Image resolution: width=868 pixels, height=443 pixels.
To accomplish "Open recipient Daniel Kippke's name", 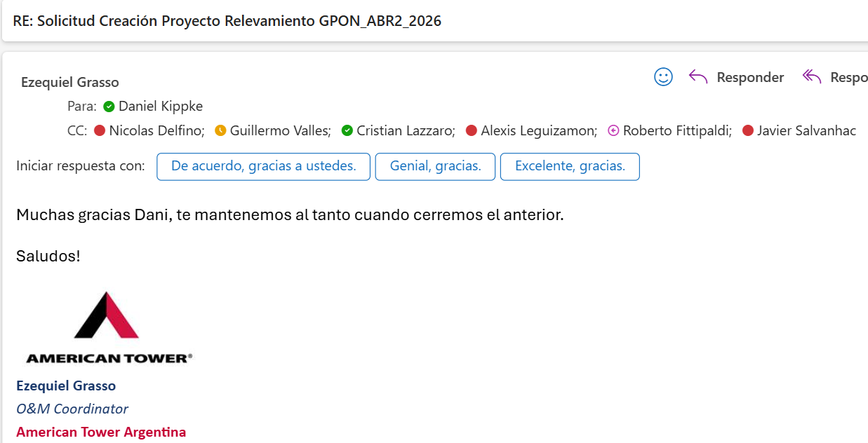I will coord(161,107).
